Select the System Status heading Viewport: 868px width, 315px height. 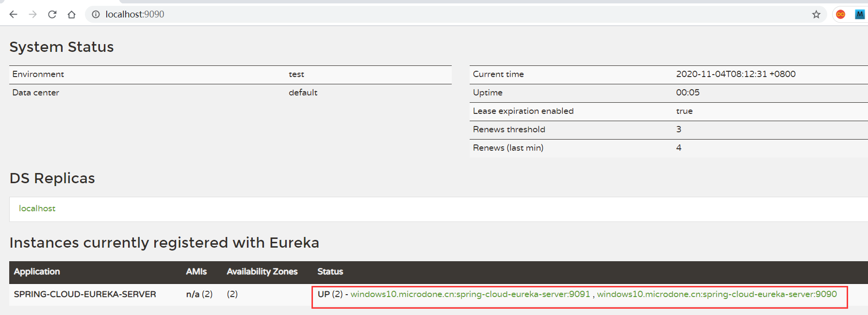click(62, 47)
